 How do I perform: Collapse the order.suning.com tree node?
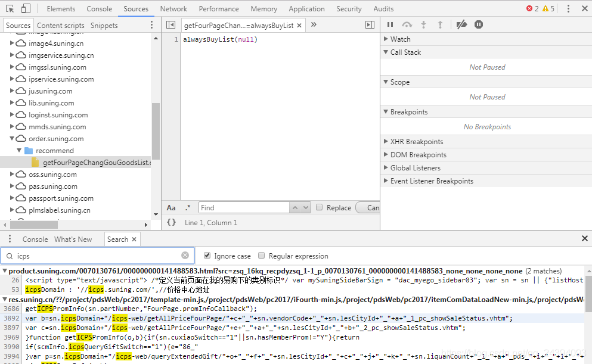(x=12, y=138)
